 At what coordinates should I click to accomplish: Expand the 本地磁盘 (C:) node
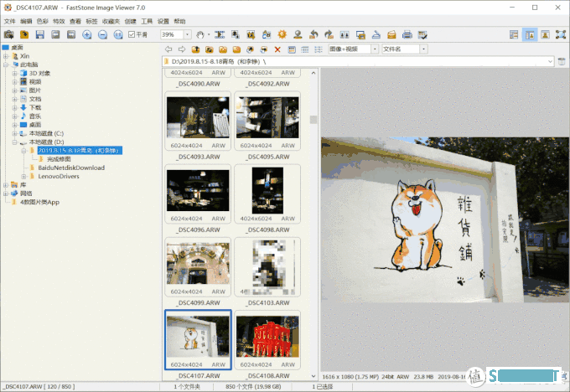coord(14,133)
